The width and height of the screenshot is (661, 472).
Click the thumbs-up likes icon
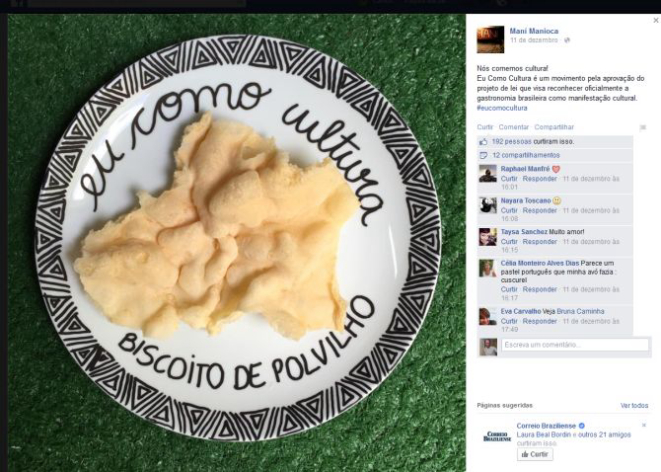[x=484, y=142]
